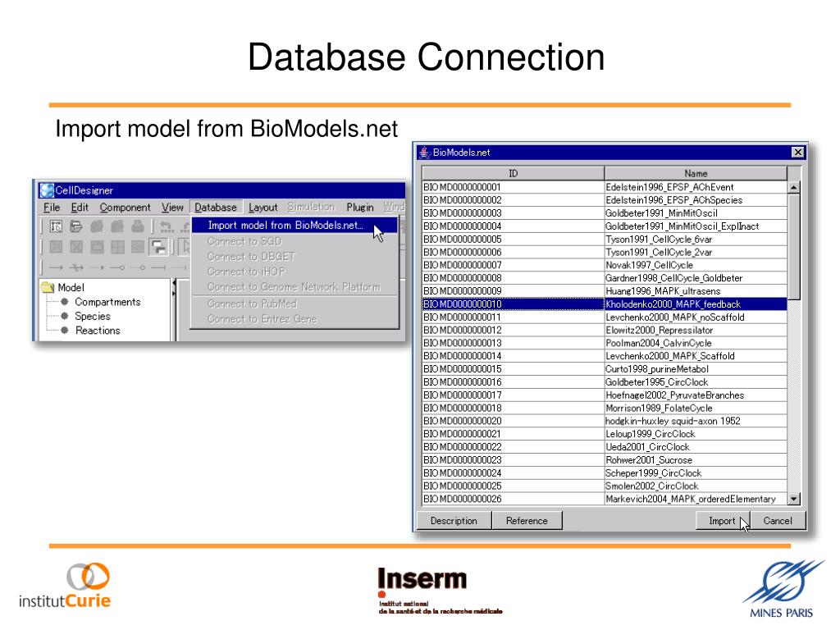Viewport: 840px width, 630px height.
Task: Click the Open file folder icon in CellDesigner
Action: click(x=76, y=226)
